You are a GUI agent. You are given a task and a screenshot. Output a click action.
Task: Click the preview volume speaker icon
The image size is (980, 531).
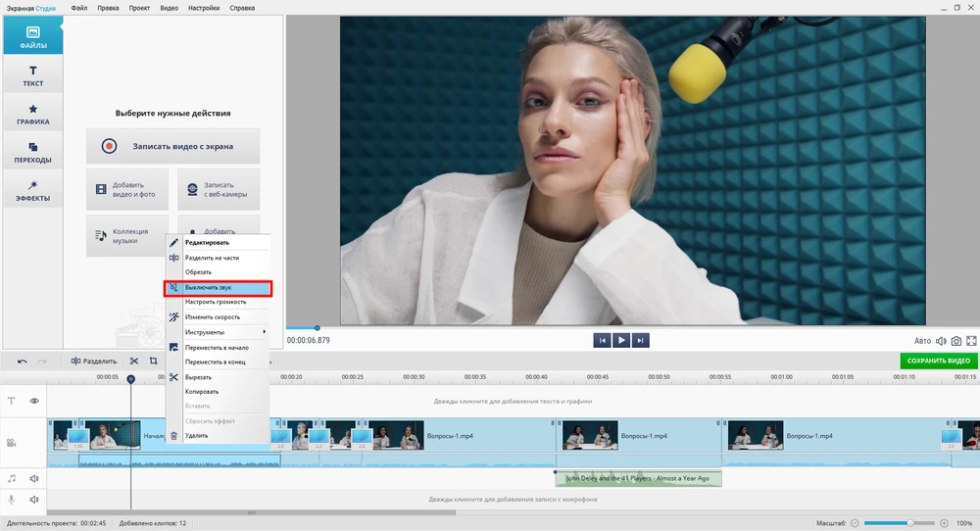(x=941, y=341)
